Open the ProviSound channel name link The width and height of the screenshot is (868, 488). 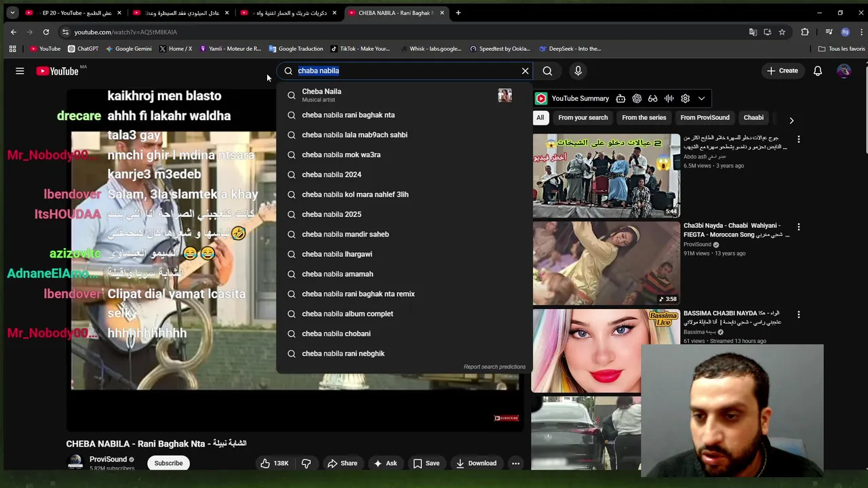click(108, 459)
